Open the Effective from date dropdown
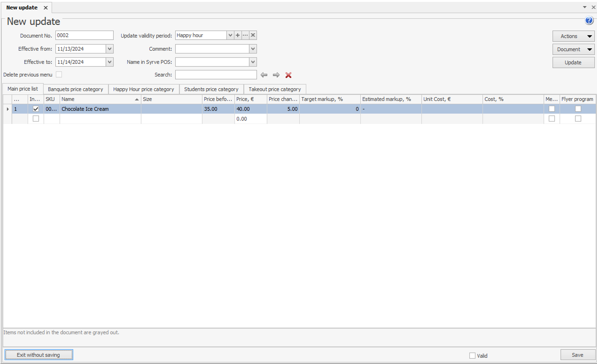Image resolution: width=597 pixels, height=364 pixels. [109, 49]
